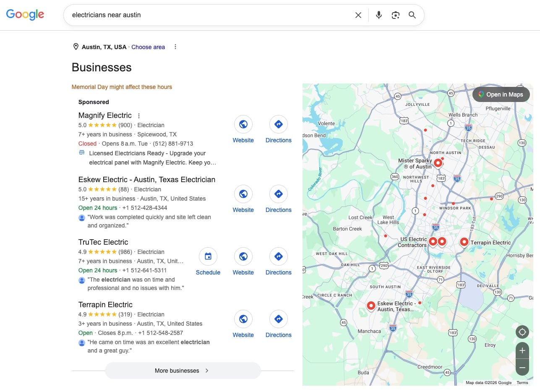540x392 pixels.
Task: Select Eskew Electric map pin
Action: (371, 306)
